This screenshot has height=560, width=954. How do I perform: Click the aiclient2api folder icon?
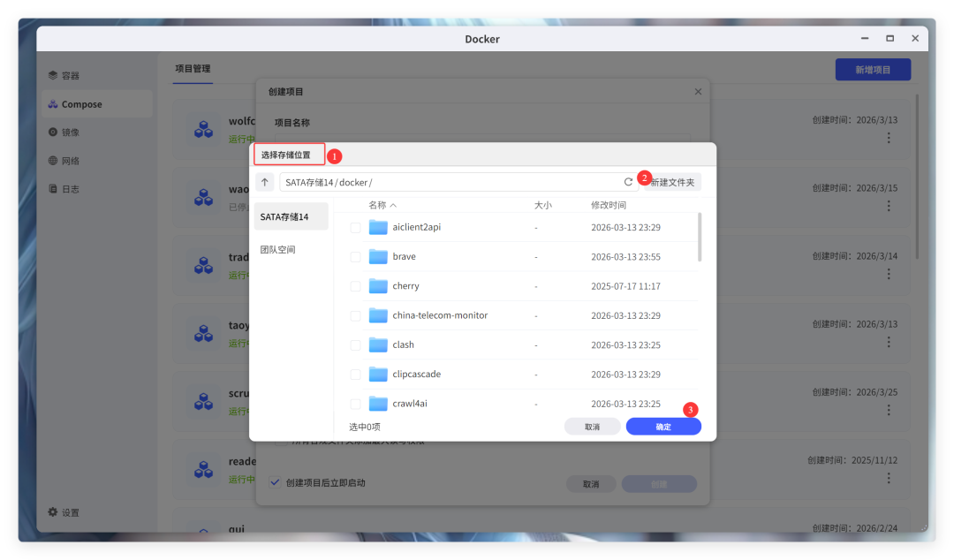click(378, 227)
